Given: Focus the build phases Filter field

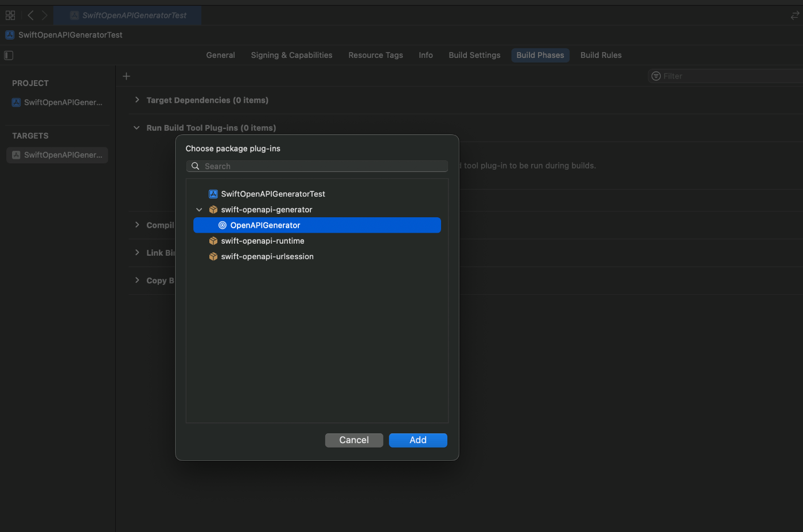Looking at the screenshot, I should pos(726,76).
